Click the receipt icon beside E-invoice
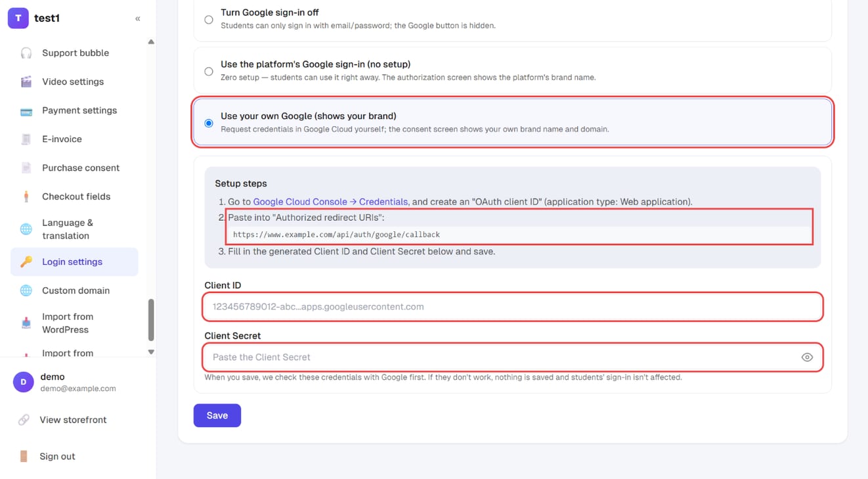Image resolution: width=868 pixels, height=479 pixels. (26, 139)
